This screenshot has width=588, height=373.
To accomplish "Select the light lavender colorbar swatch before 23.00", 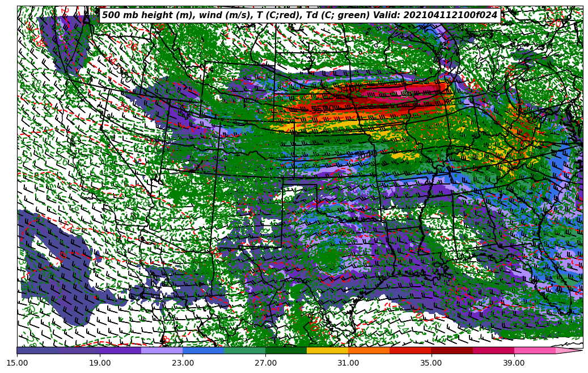I will (x=162, y=350).
